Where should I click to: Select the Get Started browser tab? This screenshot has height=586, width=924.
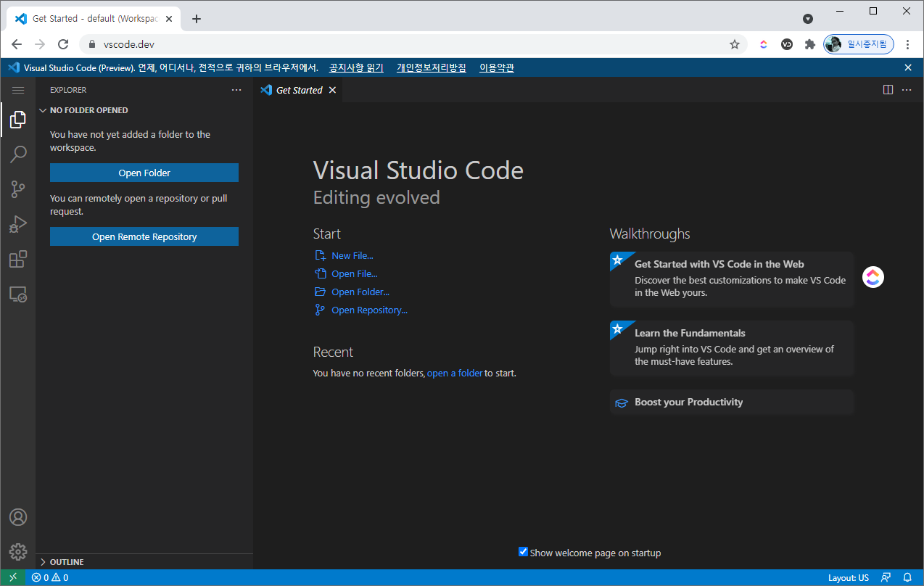pos(93,19)
